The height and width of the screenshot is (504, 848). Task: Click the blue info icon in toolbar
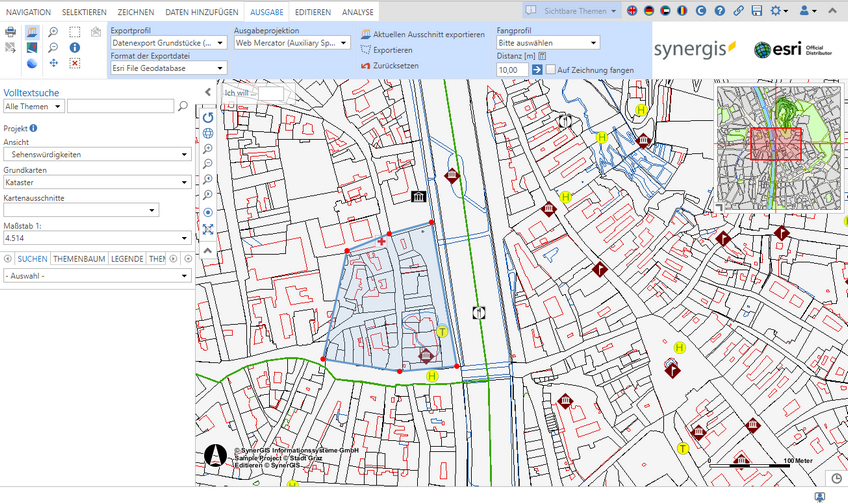click(x=75, y=47)
